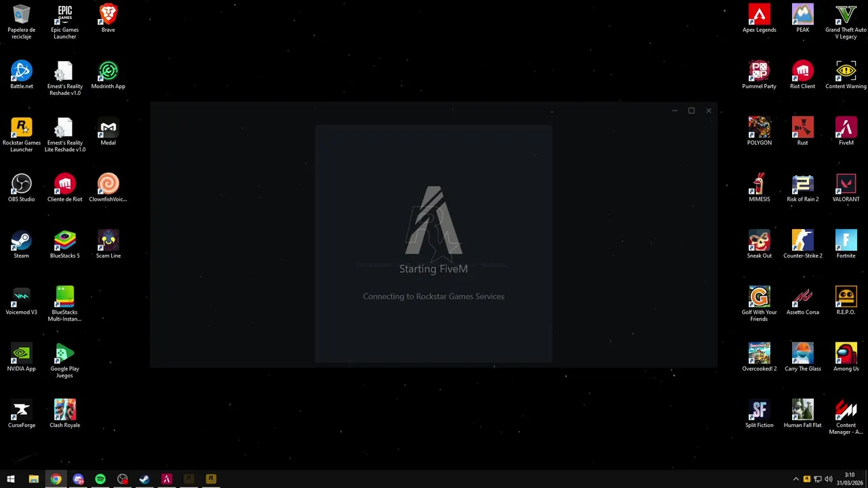Open the Clash Royale desktop shortcut
This screenshot has width=868, height=488.
coord(65,413)
